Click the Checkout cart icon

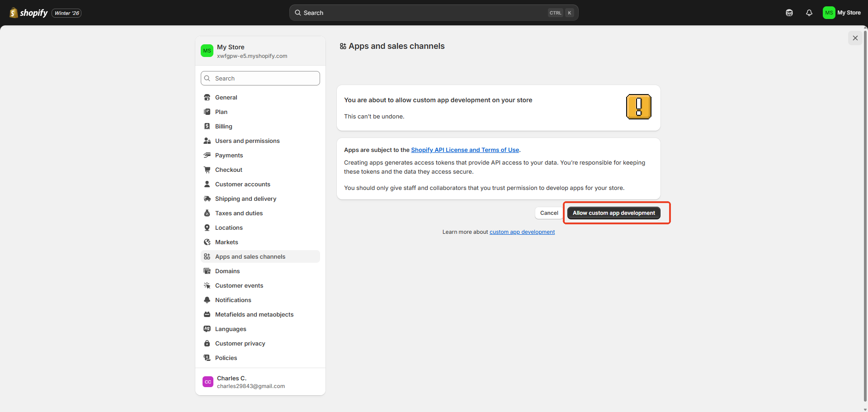tap(207, 170)
